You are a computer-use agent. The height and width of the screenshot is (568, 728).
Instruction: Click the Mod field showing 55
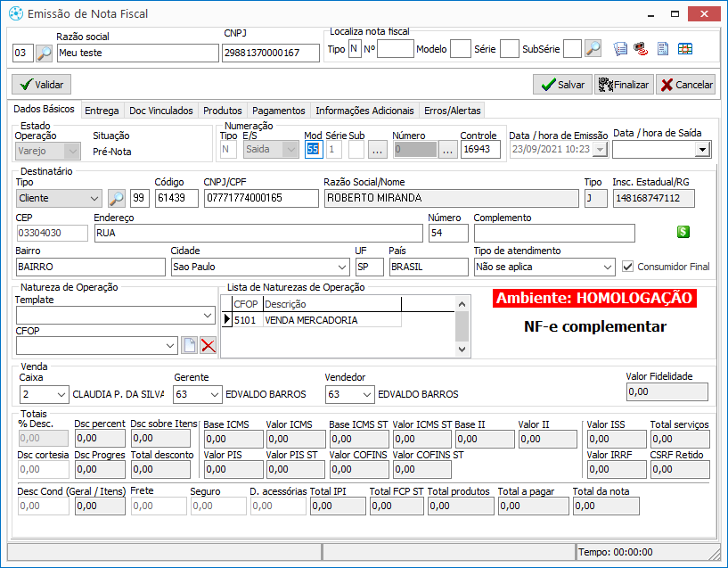314,149
